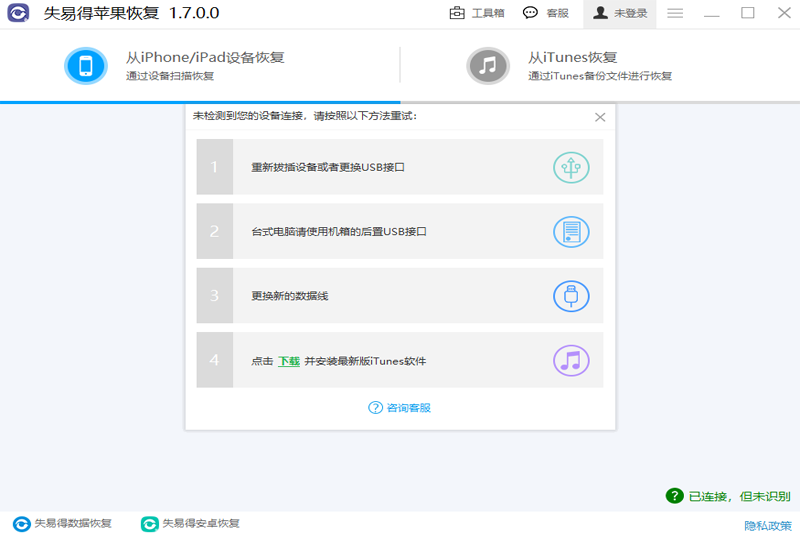Image resolution: width=800 pixels, height=533 pixels.
Task: Open the 工具箱 toolbox
Action: (477, 13)
